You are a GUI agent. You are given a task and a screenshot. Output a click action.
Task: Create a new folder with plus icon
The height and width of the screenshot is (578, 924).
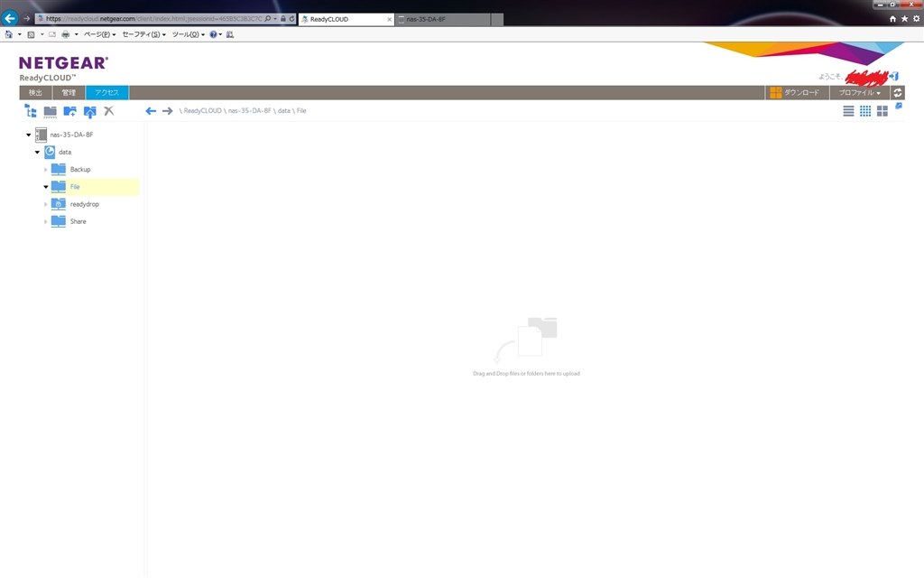(70, 111)
